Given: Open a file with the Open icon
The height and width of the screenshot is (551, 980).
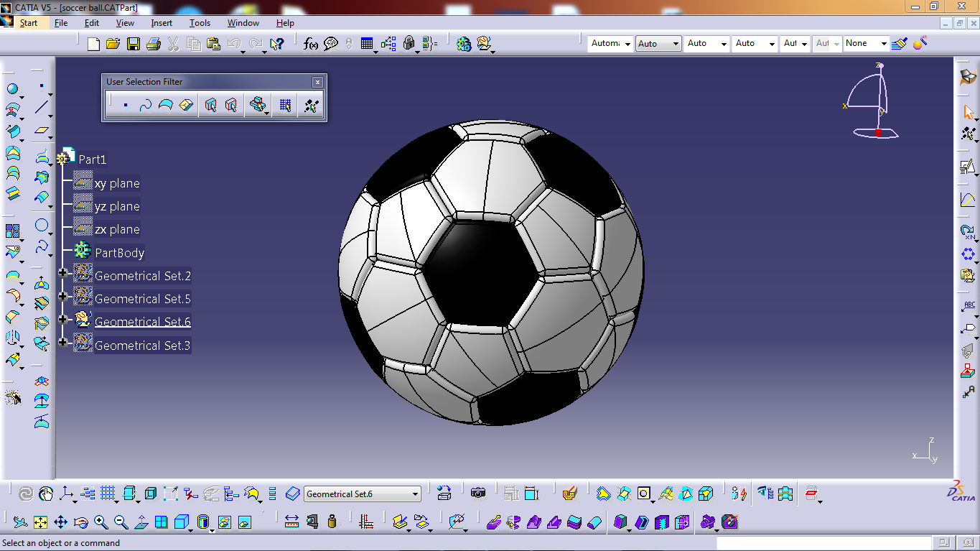Looking at the screenshot, I should (113, 45).
